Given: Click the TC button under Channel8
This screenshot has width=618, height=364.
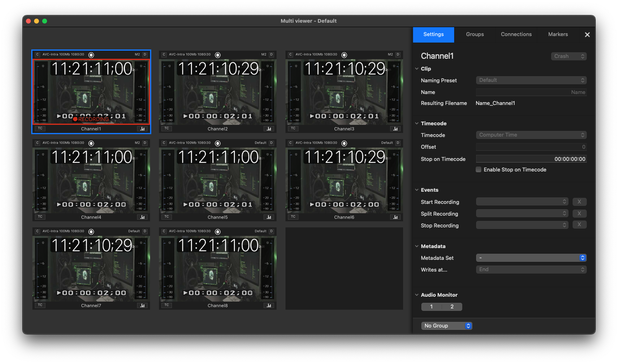Looking at the screenshot, I should click(167, 305).
